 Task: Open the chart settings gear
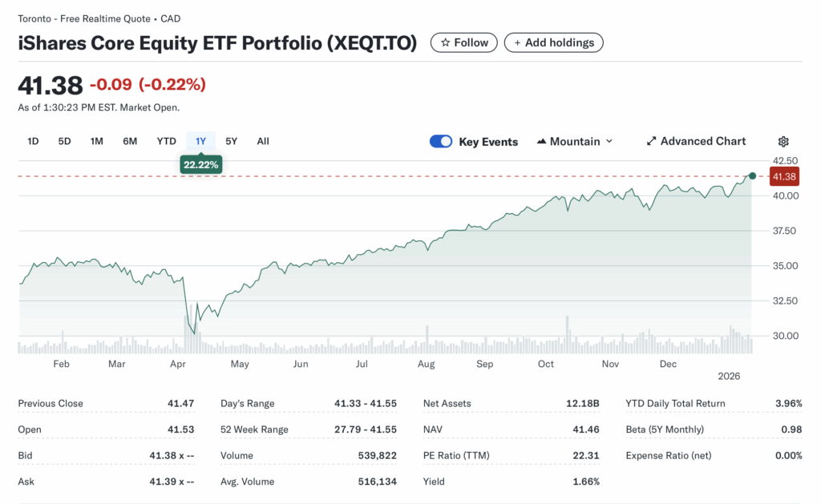pyautogui.click(x=783, y=141)
